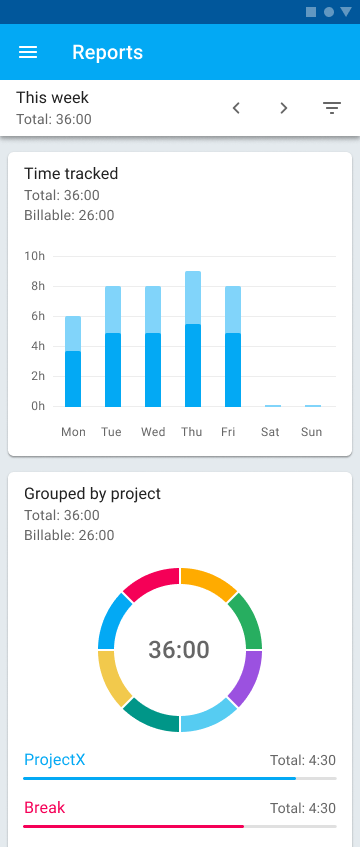Tap the square system status icon
The image size is (360, 847).
click(x=311, y=12)
